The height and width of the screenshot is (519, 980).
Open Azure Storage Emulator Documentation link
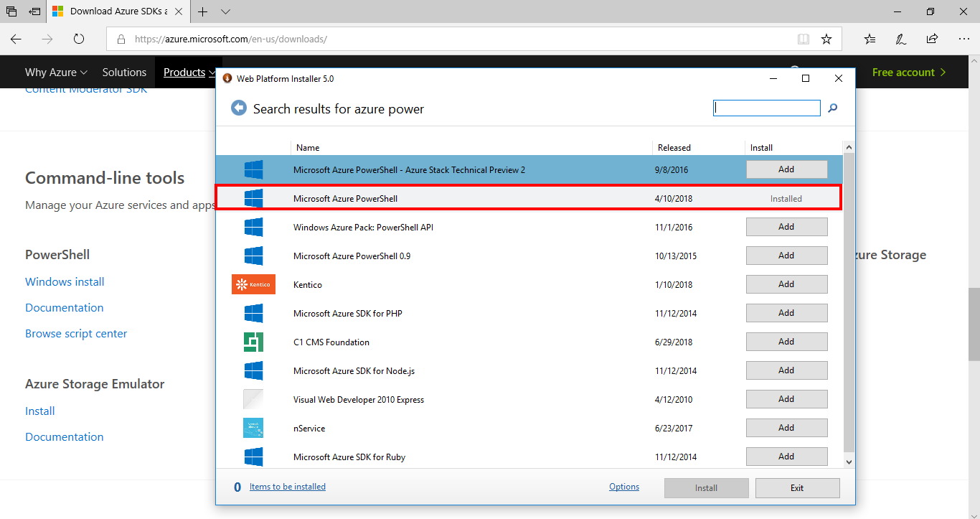[65, 436]
